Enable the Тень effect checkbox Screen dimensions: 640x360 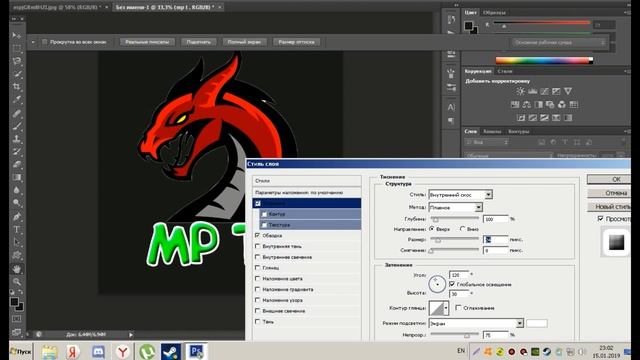pos(258,322)
